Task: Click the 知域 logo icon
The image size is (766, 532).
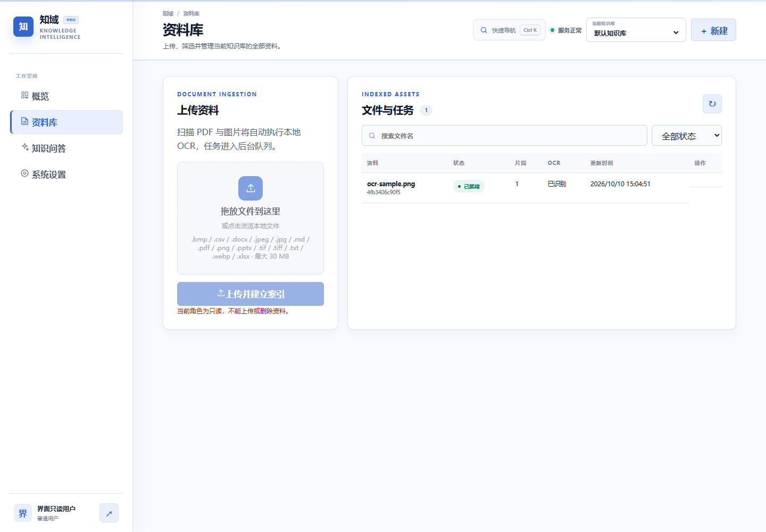Action: tap(23, 27)
